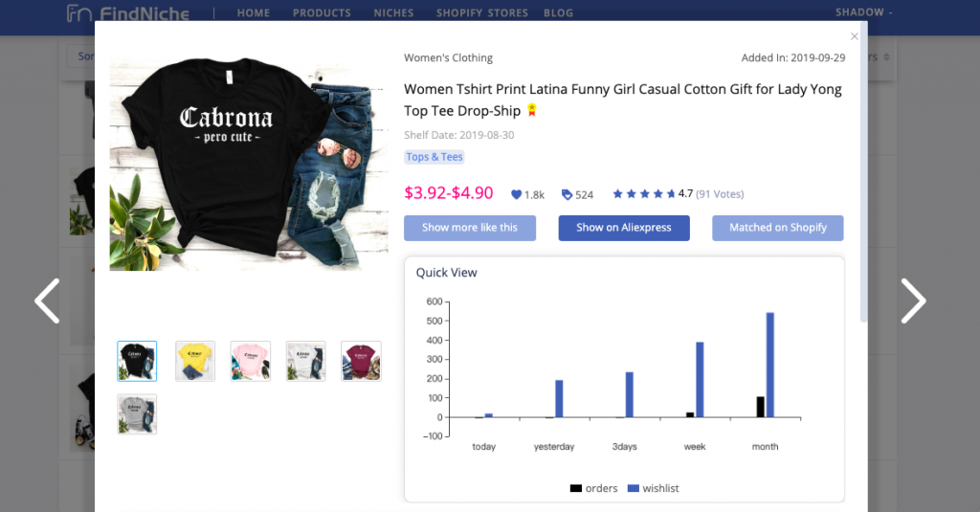Open the SHADOW account dropdown
Screen dimensions: 980x512
pos(864,12)
